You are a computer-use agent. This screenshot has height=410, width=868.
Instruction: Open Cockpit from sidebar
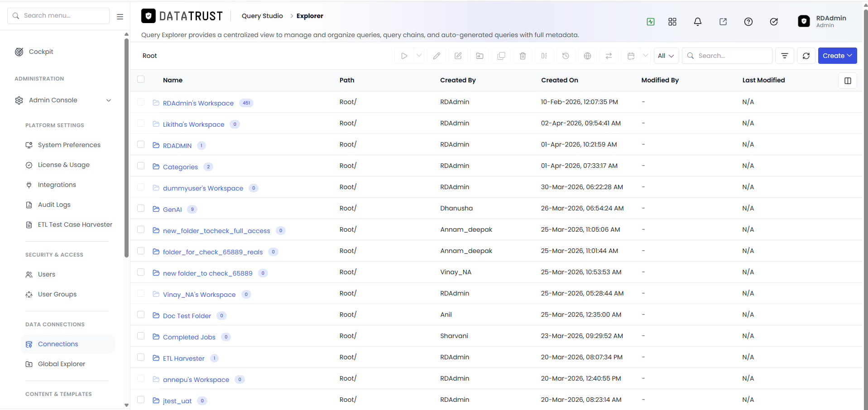pyautogui.click(x=41, y=52)
